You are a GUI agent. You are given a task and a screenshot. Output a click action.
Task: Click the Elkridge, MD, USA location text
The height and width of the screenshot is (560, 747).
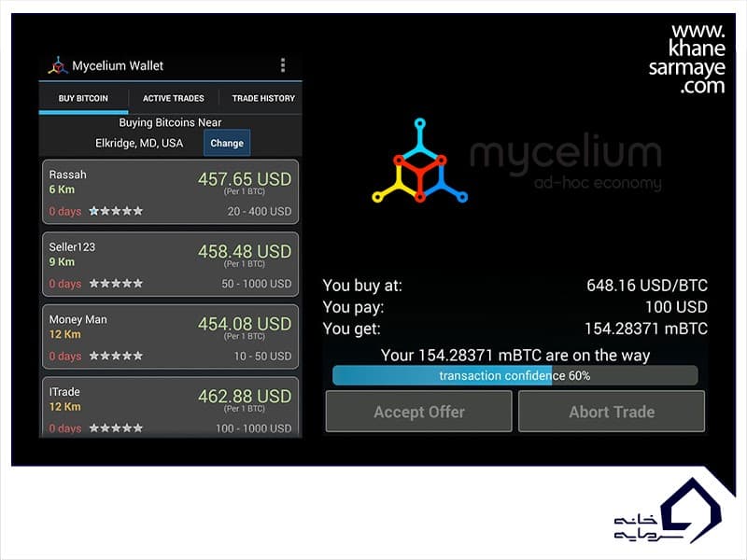point(139,144)
